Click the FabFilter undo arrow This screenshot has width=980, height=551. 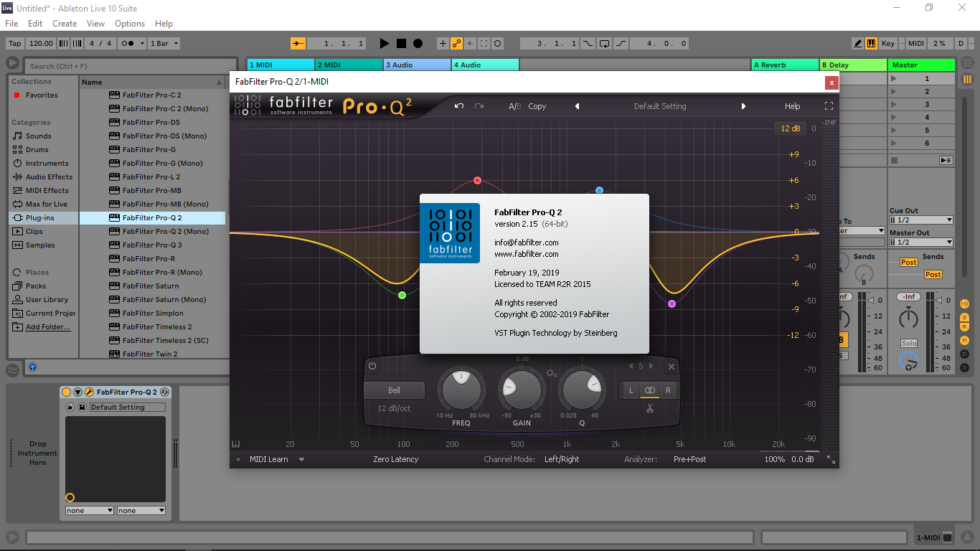coord(459,106)
